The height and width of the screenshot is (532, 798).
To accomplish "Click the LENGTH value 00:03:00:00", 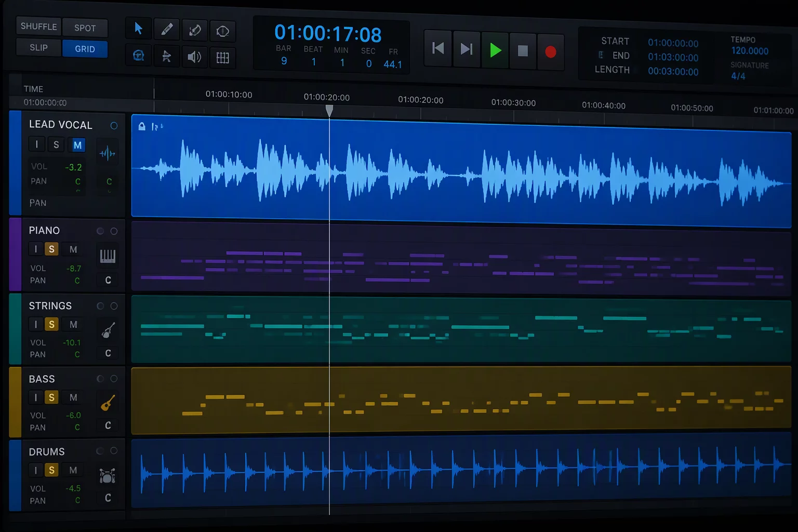I will click(x=673, y=72).
